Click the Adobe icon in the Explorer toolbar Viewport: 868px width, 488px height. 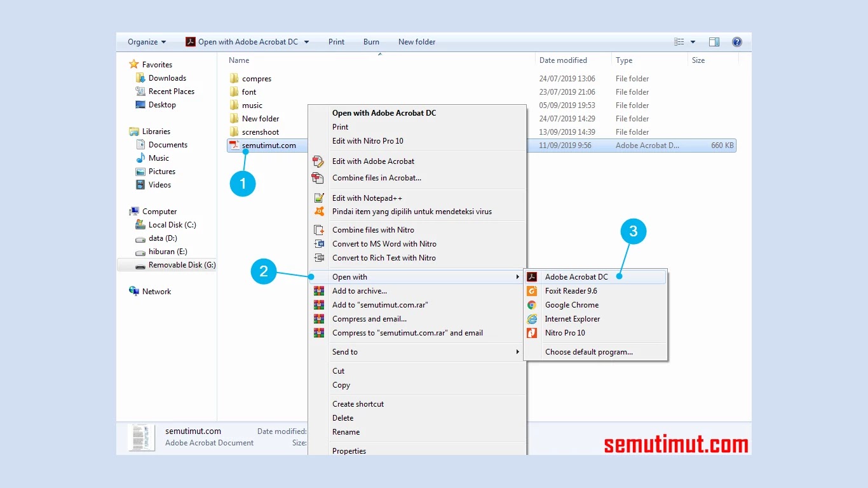coord(191,42)
